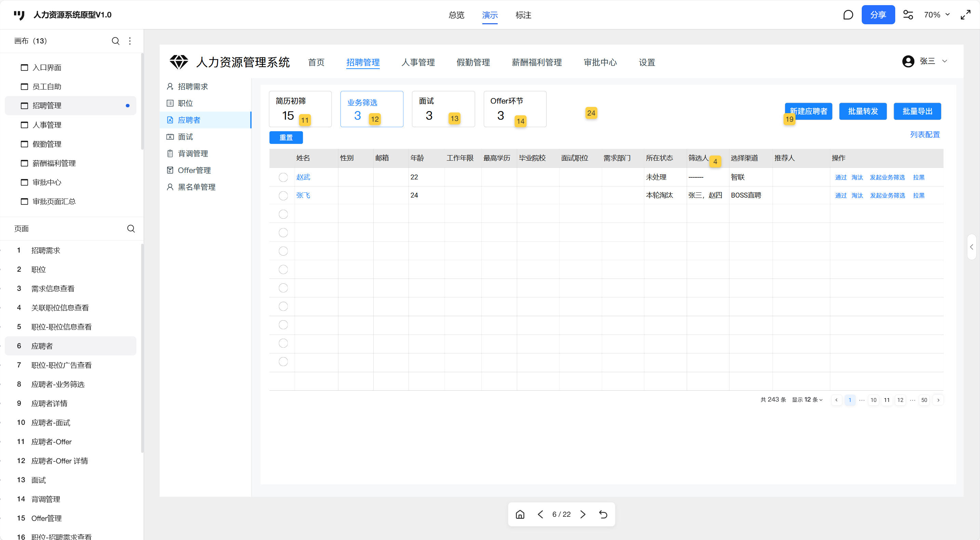Viewport: 980px width, 540px height.
Task: Open the 70% zoom level dropdown
Action: [937, 15]
